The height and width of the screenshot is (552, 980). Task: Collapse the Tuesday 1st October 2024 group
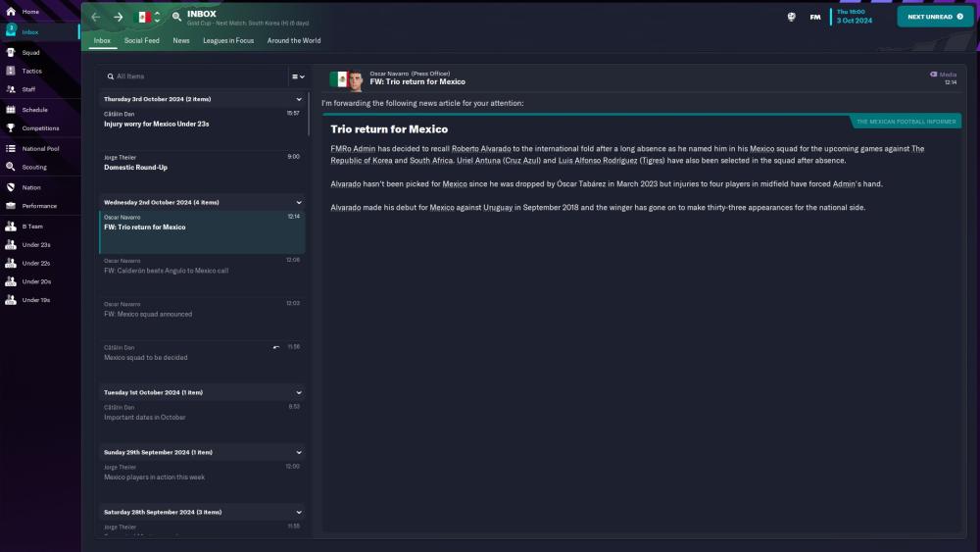click(x=299, y=392)
